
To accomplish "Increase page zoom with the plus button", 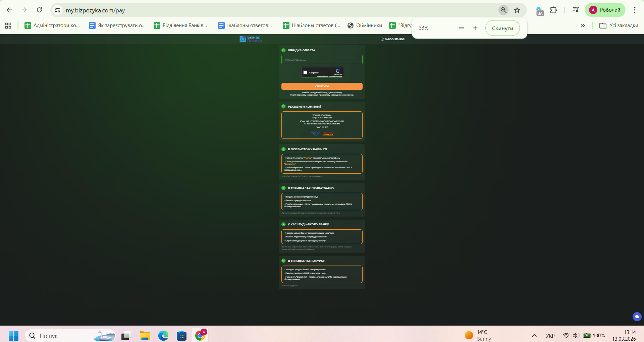I will [475, 28].
